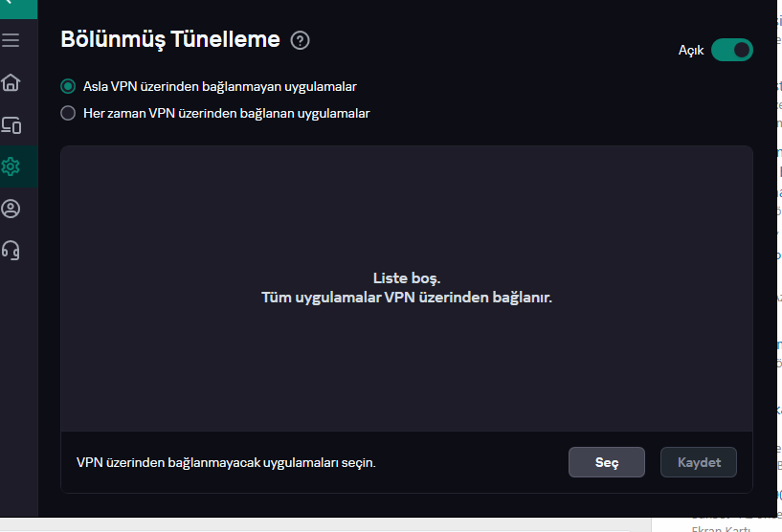The height and width of the screenshot is (532, 782).
Task: Turn off the Açık split tunneling switch
Action: click(x=731, y=50)
